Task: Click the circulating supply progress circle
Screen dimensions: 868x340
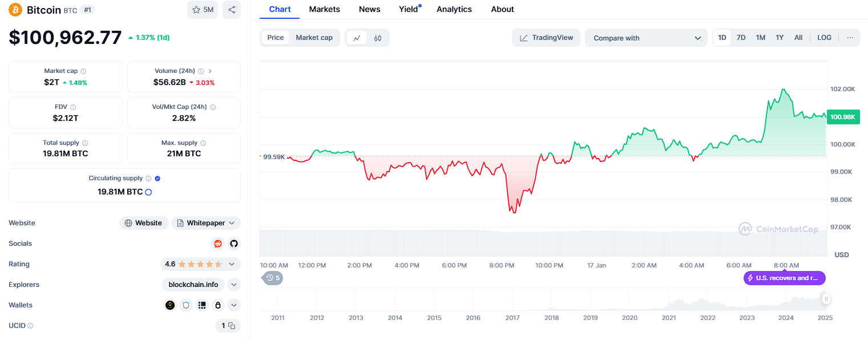Action: (x=148, y=192)
